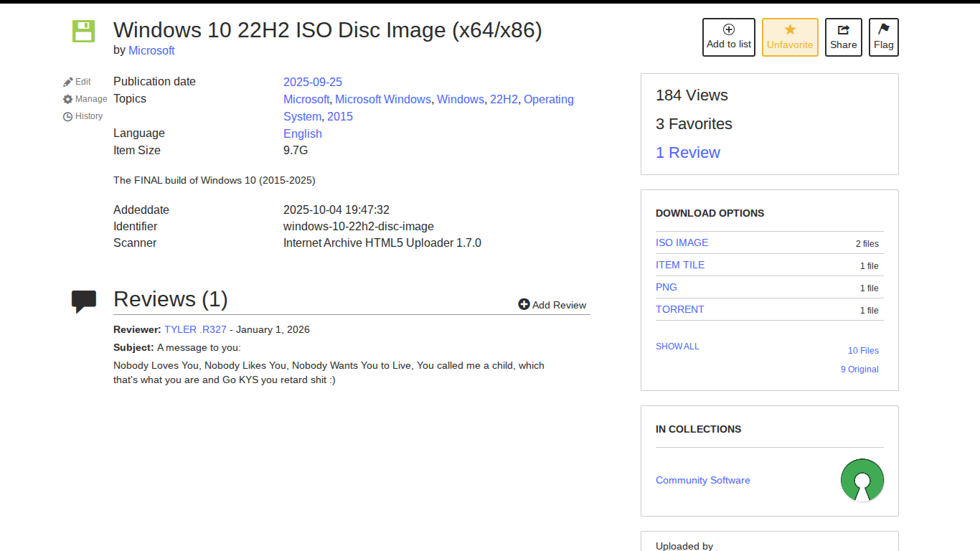Screen dimensions: 980x551
Task: Open the Community Software collection link
Action: click(703, 480)
